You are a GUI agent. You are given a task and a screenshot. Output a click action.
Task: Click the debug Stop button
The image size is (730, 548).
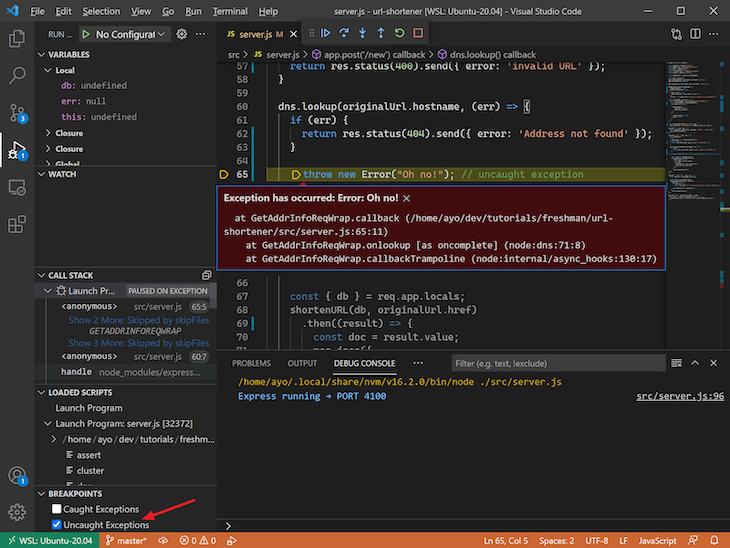tap(418, 33)
